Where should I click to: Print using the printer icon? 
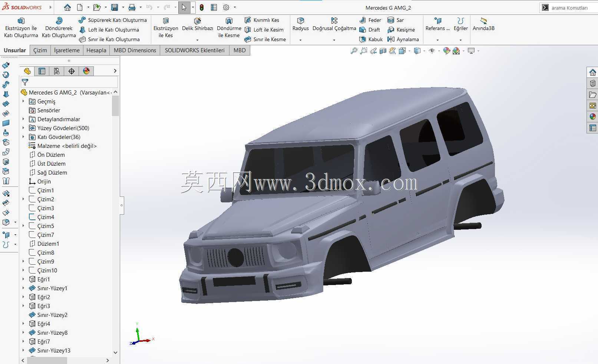point(132,7)
